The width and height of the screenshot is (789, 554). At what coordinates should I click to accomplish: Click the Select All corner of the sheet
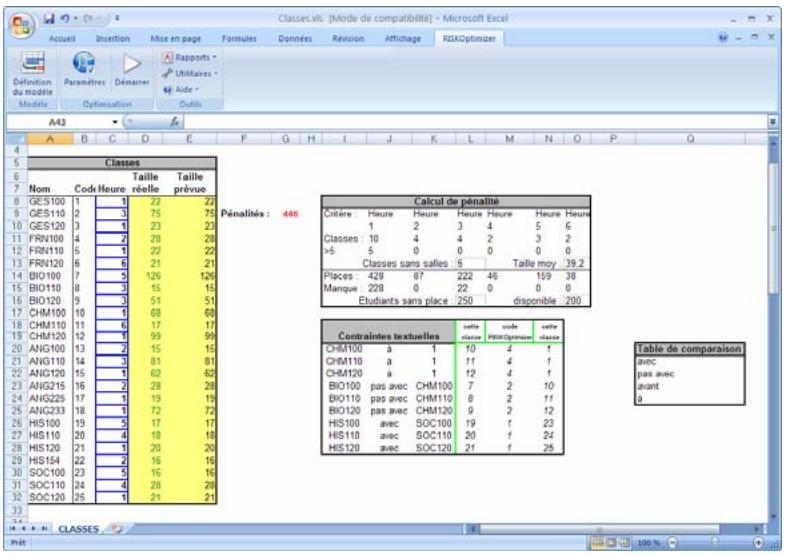coord(17,138)
